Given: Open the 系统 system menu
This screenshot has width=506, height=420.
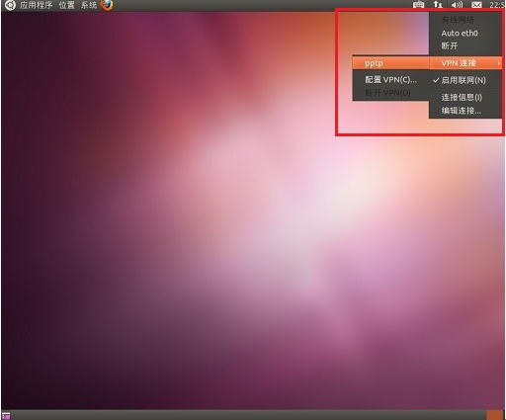Looking at the screenshot, I should (x=89, y=5).
